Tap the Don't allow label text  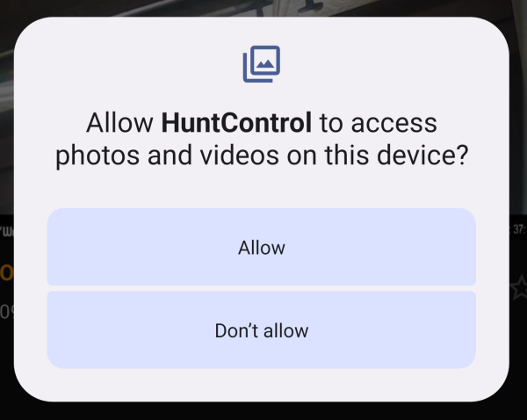pos(262,330)
